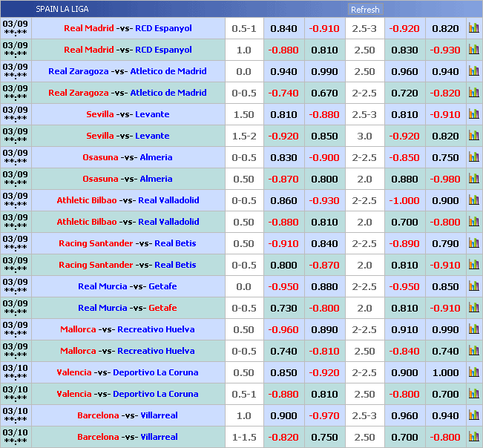483x448 pixels.
Task: Open chart icon for Athletic Bilbao 0.50 handicap row
Action: point(474,222)
